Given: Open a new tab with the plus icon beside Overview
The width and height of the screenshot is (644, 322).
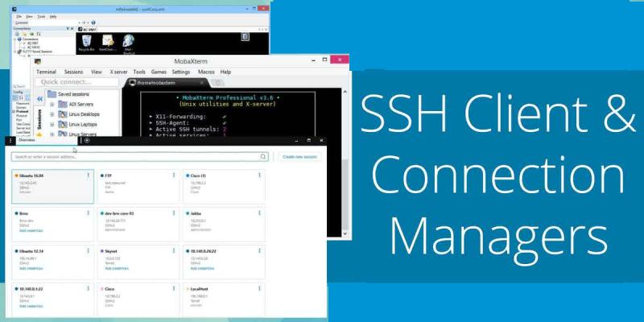Looking at the screenshot, I should pos(87,140).
